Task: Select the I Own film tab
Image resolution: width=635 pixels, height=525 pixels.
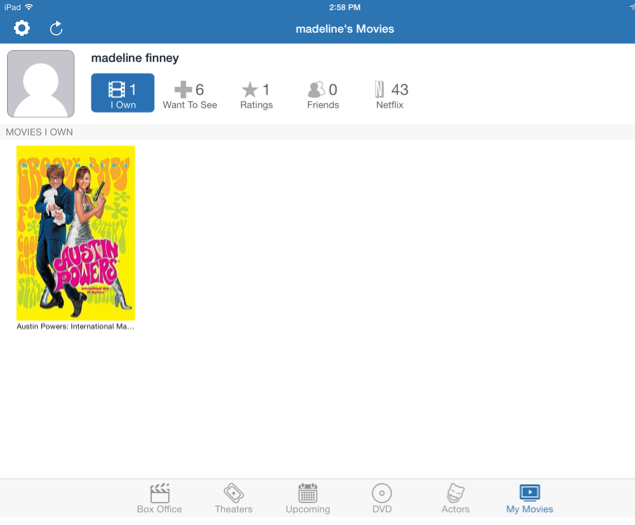Action: (x=122, y=94)
